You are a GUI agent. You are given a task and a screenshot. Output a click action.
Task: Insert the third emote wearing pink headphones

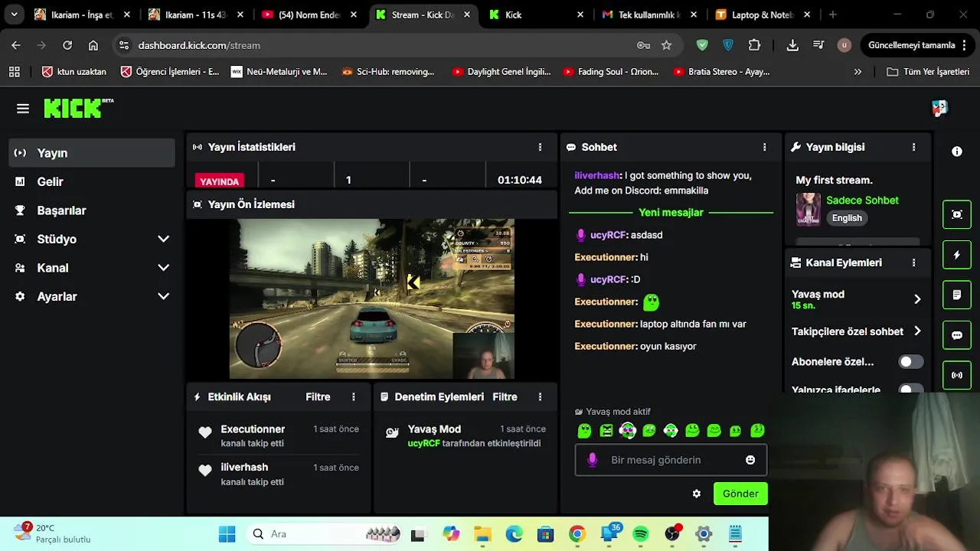(628, 431)
